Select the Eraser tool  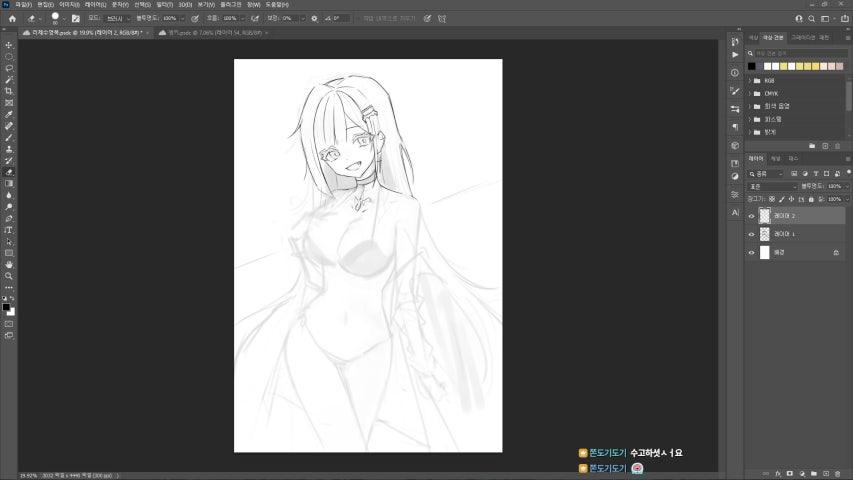[9, 172]
